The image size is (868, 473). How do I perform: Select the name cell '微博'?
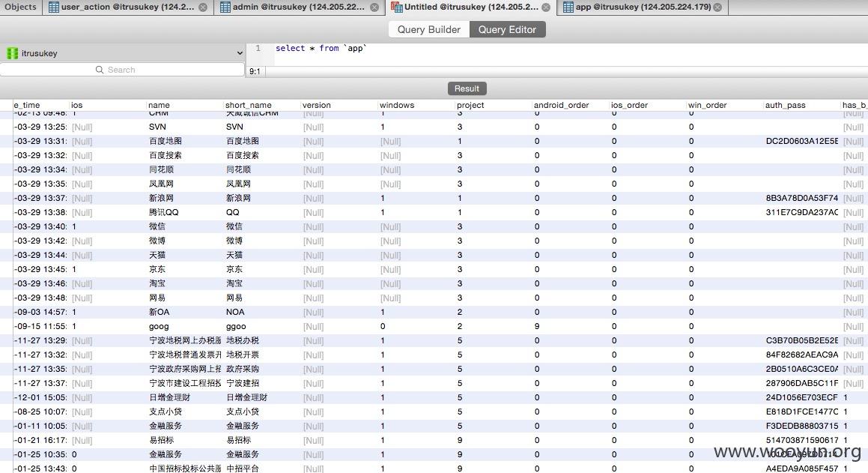tap(157, 241)
